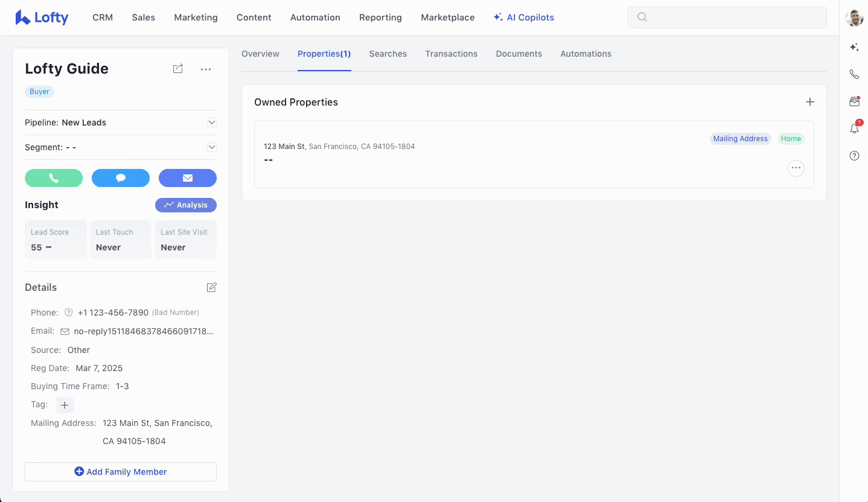Open the three-dot menu beside Lofty Guide

click(206, 69)
